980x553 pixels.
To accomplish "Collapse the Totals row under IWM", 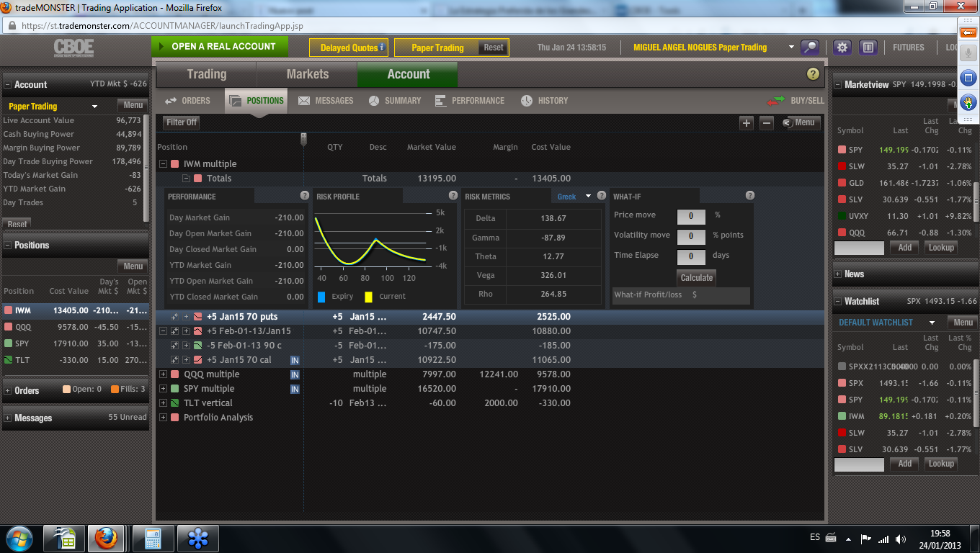I will [x=186, y=179].
